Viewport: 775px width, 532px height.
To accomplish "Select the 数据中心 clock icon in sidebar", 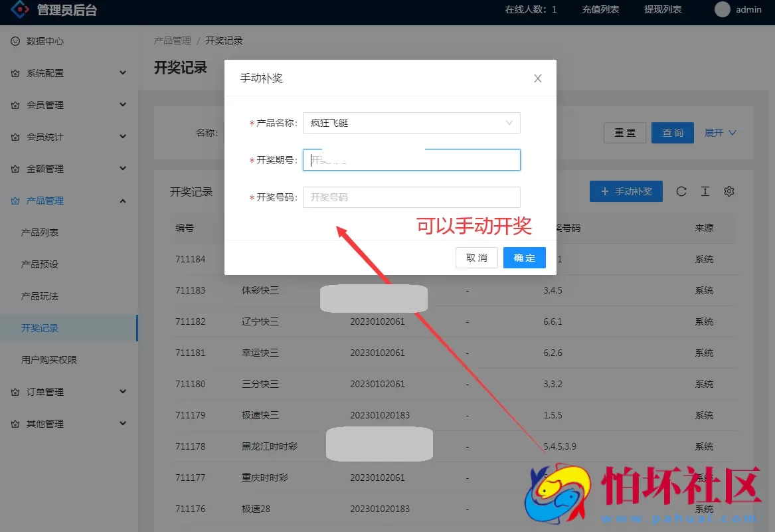I will coord(15,41).
